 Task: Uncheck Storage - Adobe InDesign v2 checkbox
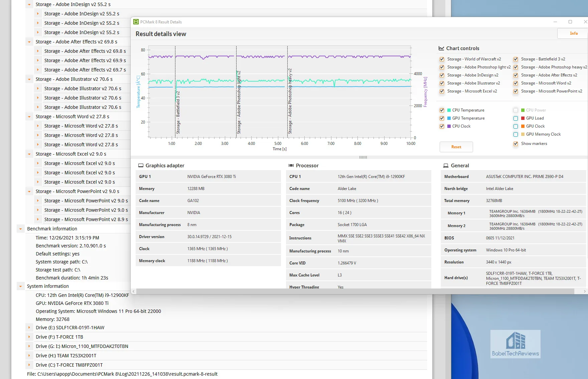click(442, 75)
